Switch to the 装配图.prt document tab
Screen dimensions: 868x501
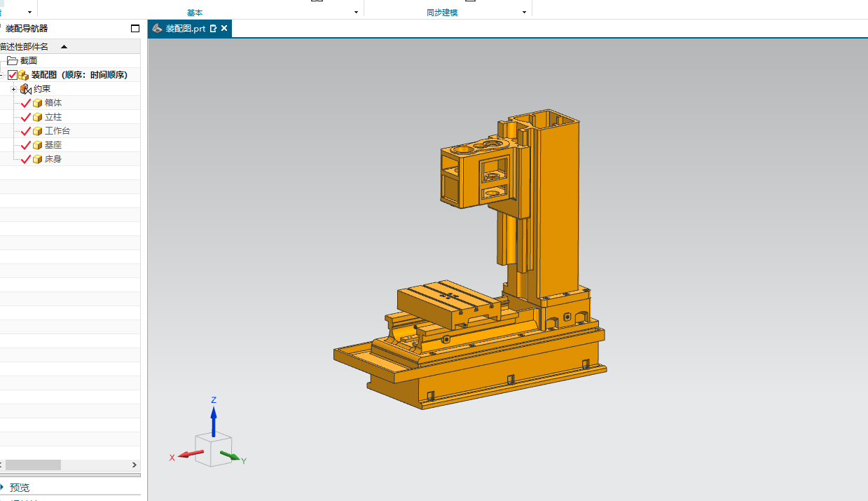[189, 29]
